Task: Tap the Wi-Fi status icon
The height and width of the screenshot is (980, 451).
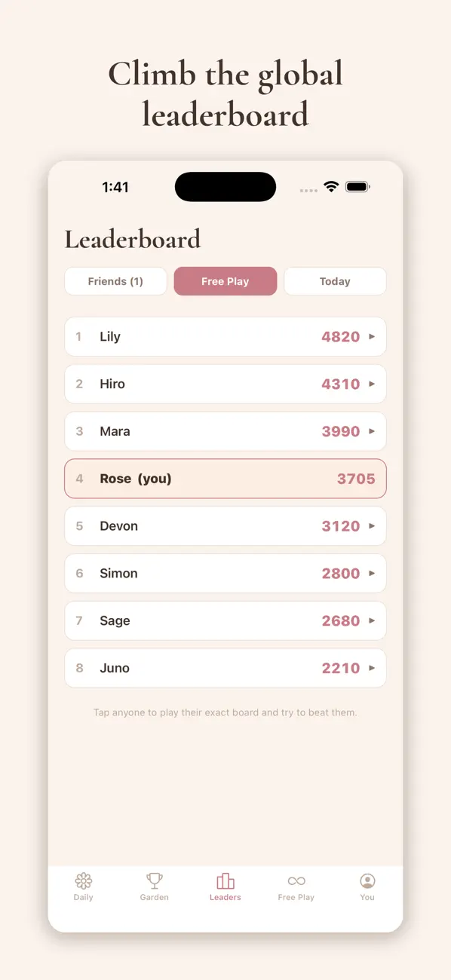Action: coord(331,187)
